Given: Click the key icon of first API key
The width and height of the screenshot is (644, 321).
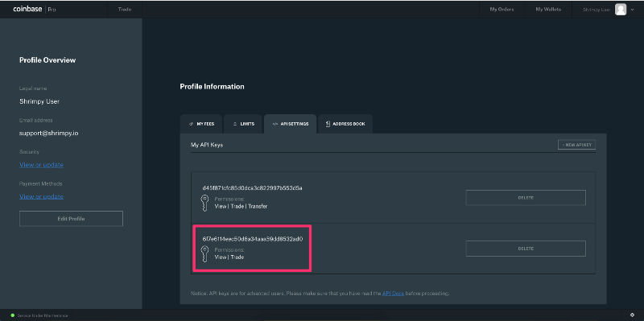Looking at the screenshot, I should pos(204,204).
